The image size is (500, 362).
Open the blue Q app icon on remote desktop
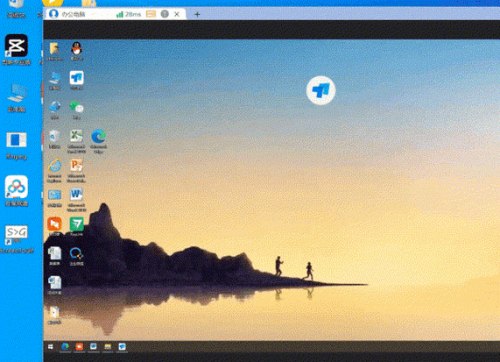point(76,254)
